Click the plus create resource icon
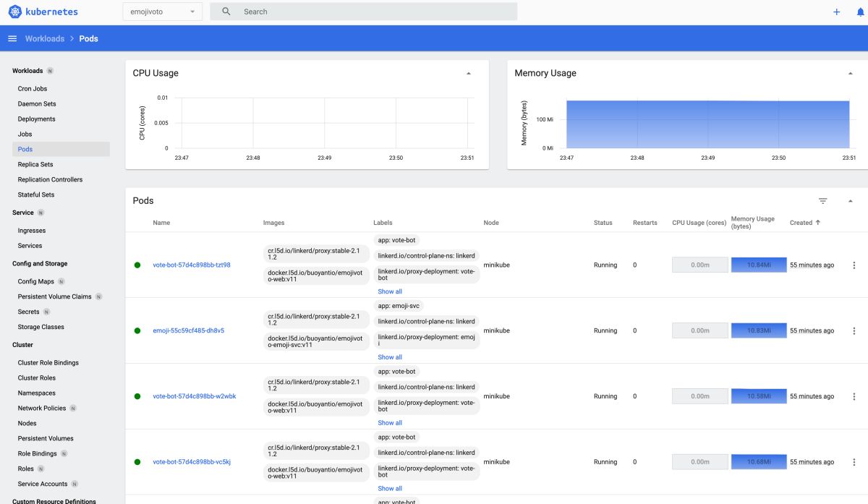Viewport: 868px width, 504px height. click(837, 12)
